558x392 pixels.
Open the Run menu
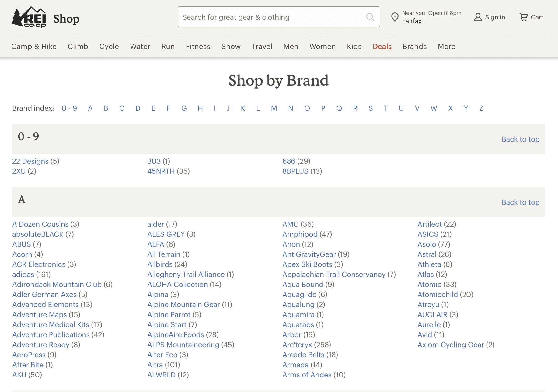click(168, 46)
